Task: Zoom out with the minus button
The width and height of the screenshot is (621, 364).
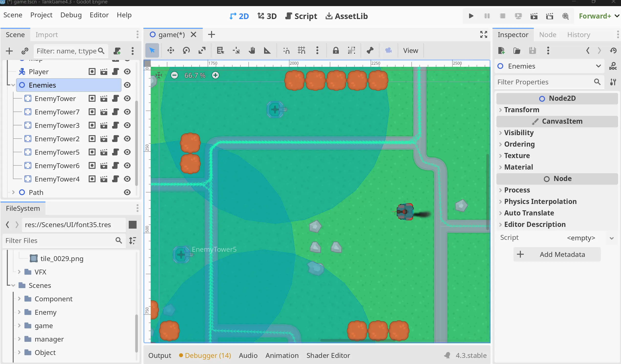Action: [174, 75]
